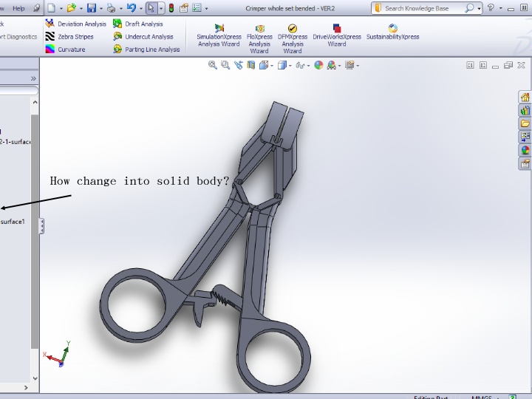Viewport: 532px width, 399px height.
Task: Open SolidWorks Resources home tab
Action: coord(525,97)
